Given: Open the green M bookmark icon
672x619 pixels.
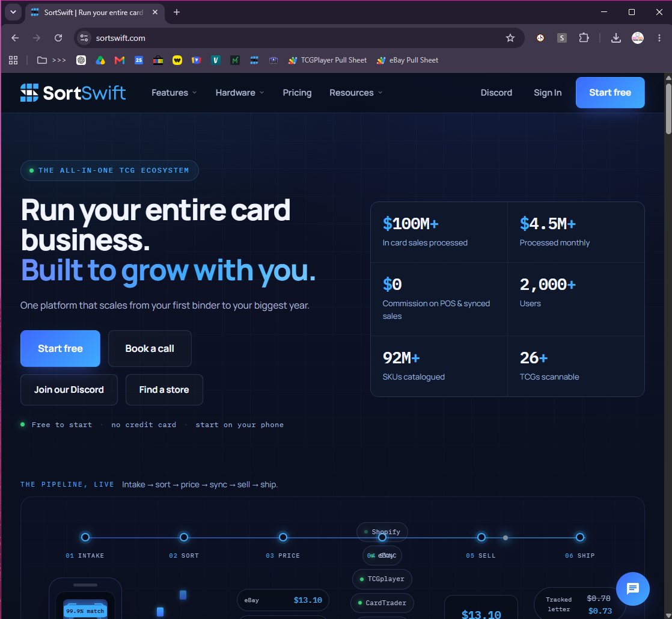Looking at the screenshot, I should point(235,60).
